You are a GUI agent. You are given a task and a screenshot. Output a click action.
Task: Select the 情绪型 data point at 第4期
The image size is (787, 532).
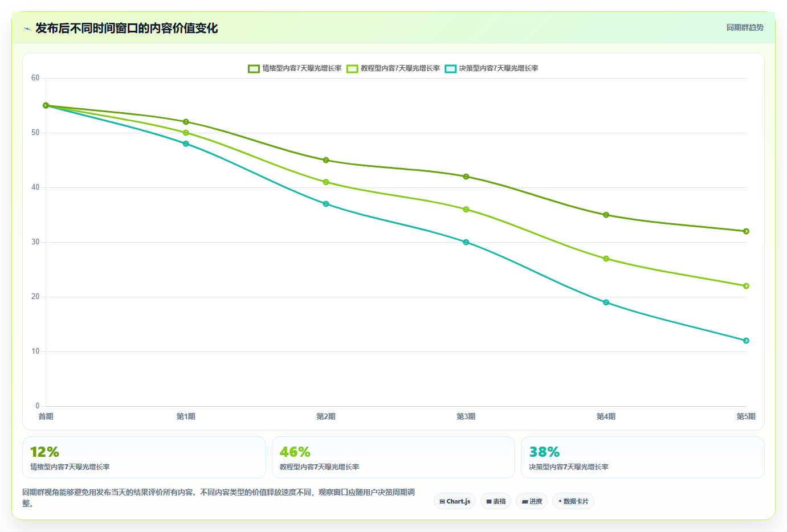[606, 215]
